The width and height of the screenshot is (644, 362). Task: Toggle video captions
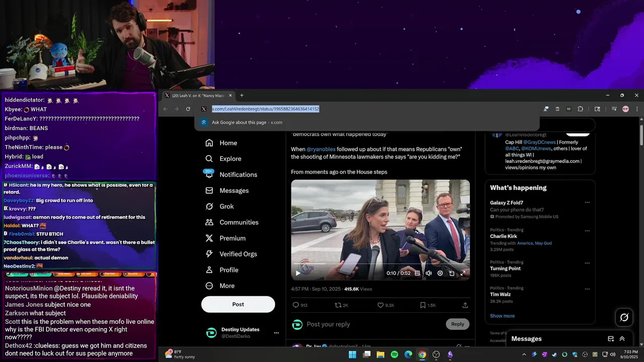pyautogui.click(x=417, y=273)
